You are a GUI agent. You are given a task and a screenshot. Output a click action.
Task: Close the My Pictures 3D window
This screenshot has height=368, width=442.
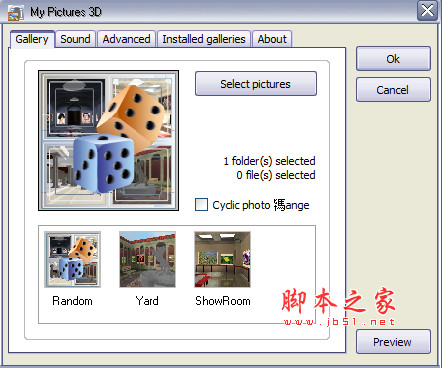pos(427,10)
